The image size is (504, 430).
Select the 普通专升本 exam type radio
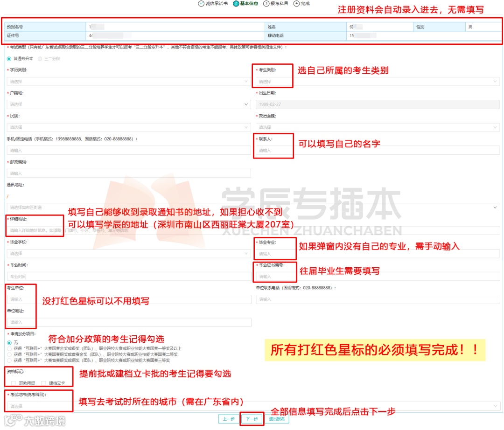tap(9, 59)
